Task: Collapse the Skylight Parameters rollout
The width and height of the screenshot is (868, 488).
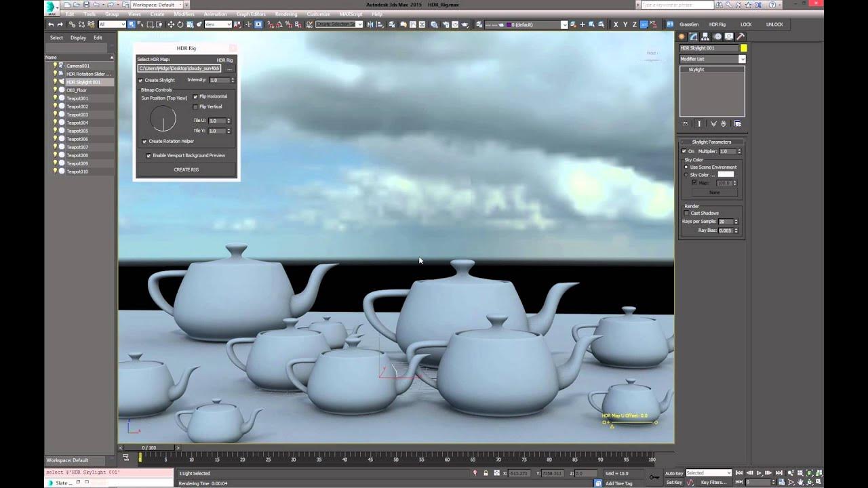Action: (683, 141)
